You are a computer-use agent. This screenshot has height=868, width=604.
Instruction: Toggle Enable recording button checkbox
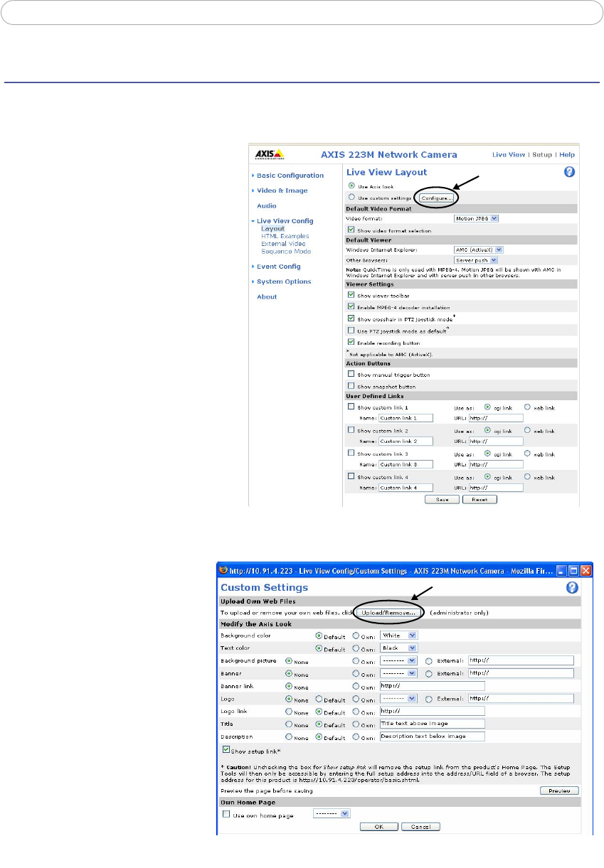[x=351, y=341]
